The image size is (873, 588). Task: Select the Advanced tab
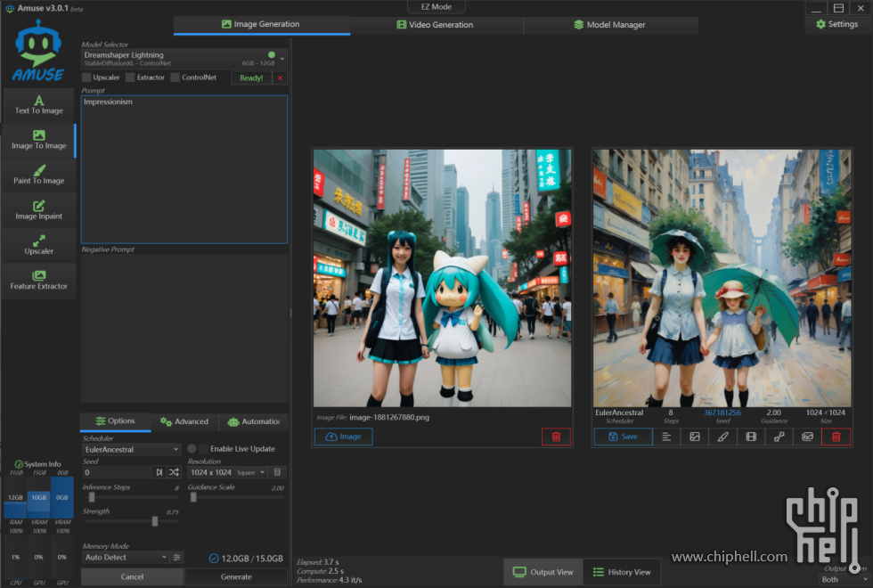184,421
